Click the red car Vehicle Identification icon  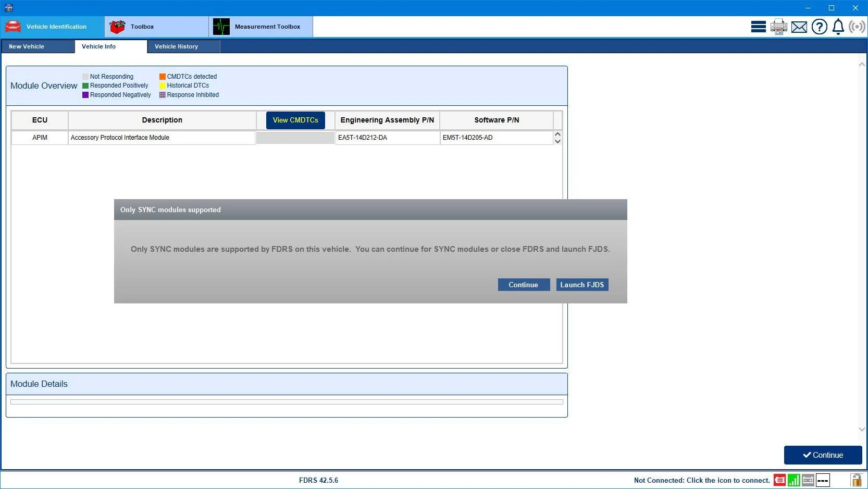pos(13,27)
